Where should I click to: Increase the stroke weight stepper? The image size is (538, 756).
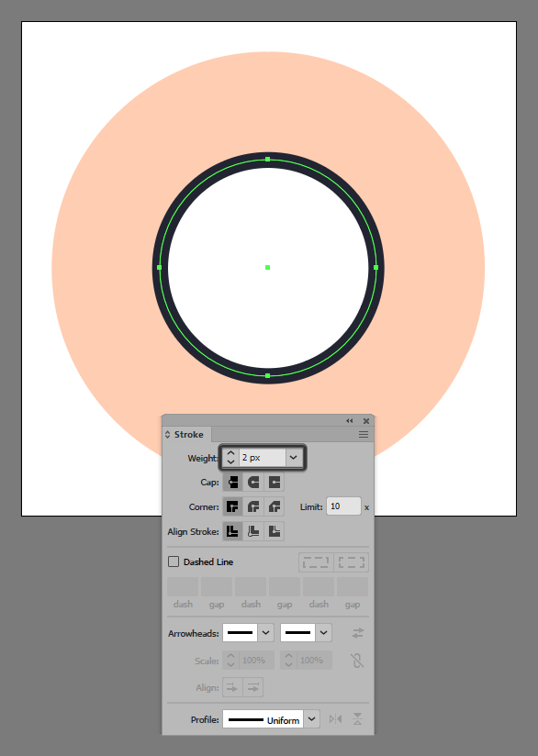230,453
